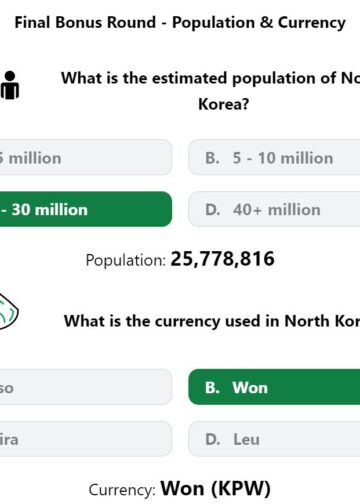The width and height of the screenshot is (360, 504).
Task: Select answer D. Leu
Action: [274, 439]
